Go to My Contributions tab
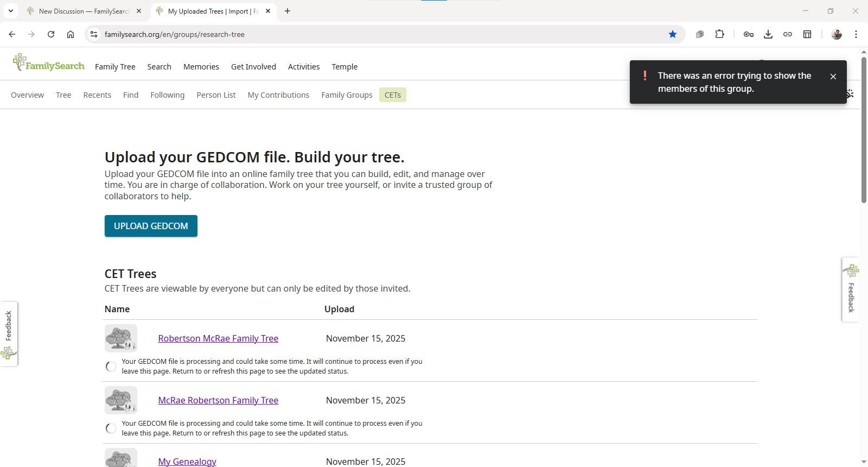The width and height of the screenshot is (868, 467). (278, 95)
